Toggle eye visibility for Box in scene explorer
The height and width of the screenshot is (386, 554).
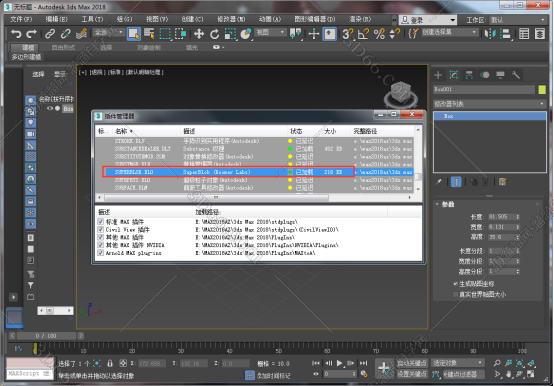(x=50, y=108)
